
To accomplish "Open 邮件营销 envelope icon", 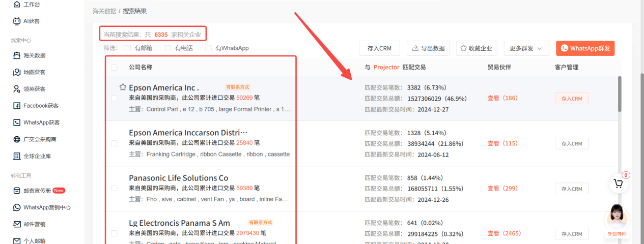I will coord(17,224).
